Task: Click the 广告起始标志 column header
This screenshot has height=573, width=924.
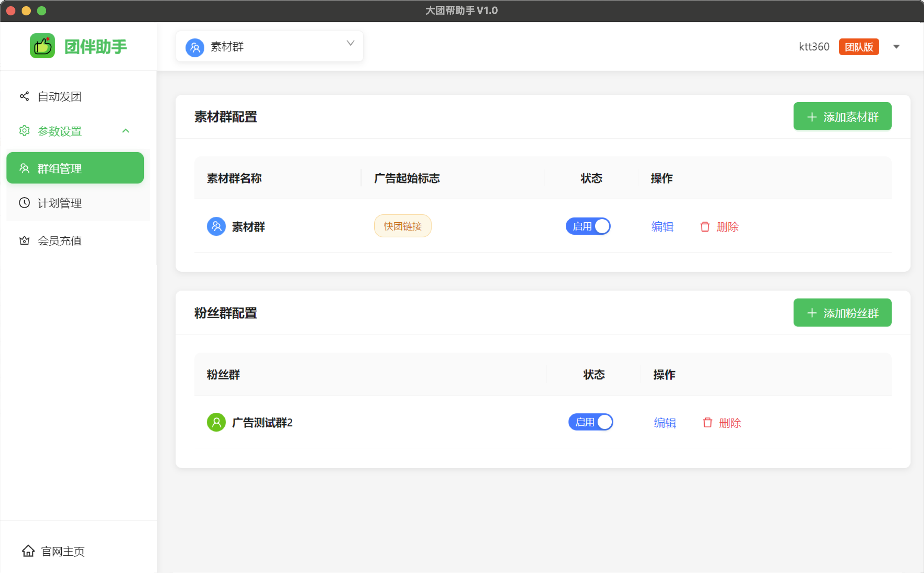Action: click(x=407, y=178)
